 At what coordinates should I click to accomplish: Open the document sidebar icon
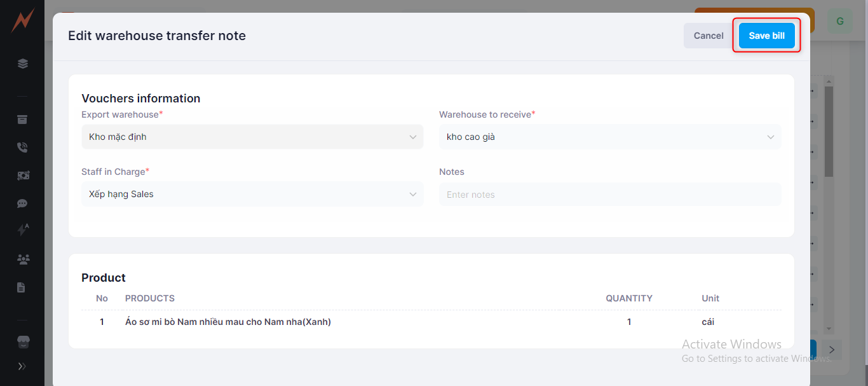point(22,287)
